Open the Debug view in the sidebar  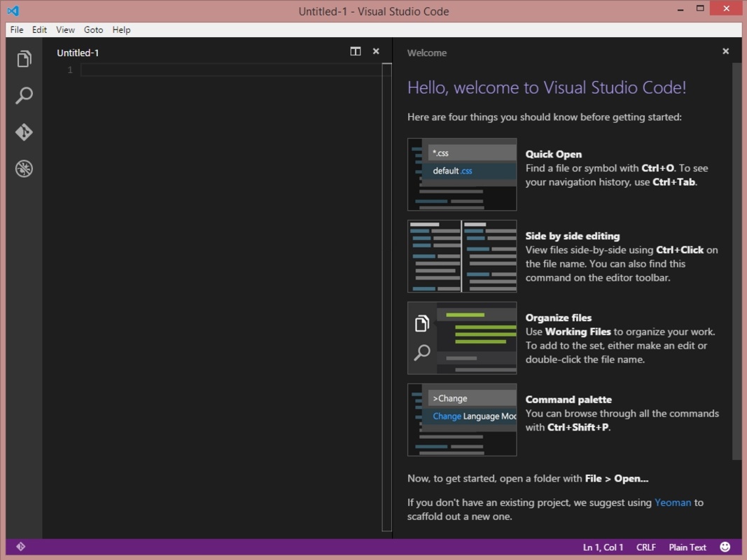point(24,169)
